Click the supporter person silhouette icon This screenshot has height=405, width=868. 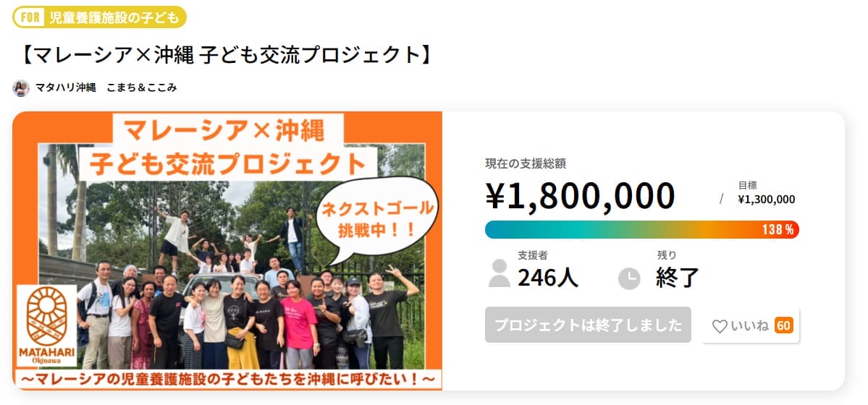tap(499, 273)
